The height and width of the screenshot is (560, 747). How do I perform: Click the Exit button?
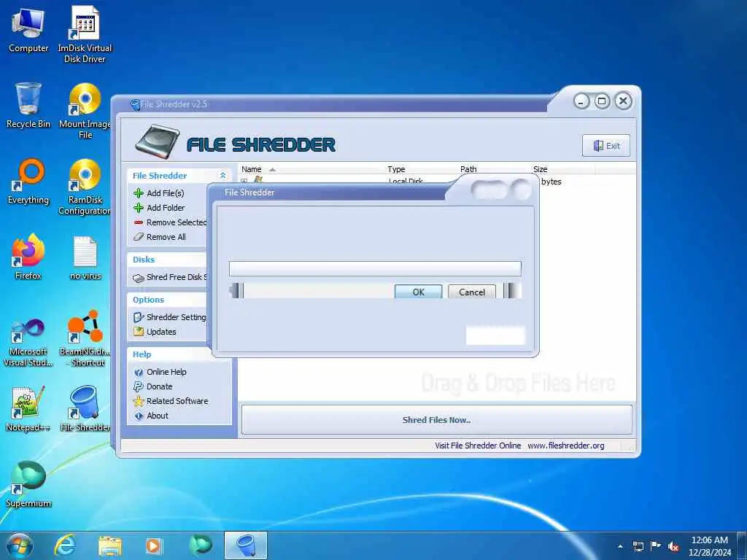(x=606, y=146)
